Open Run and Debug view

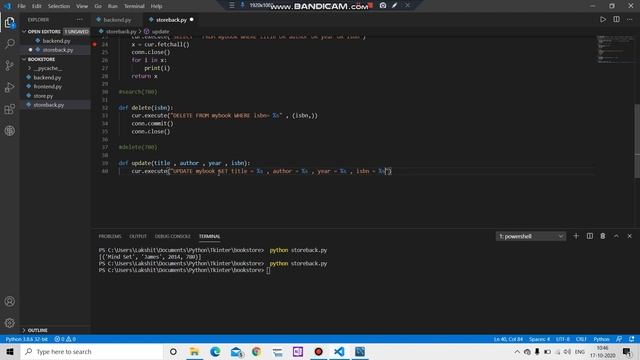10,87
